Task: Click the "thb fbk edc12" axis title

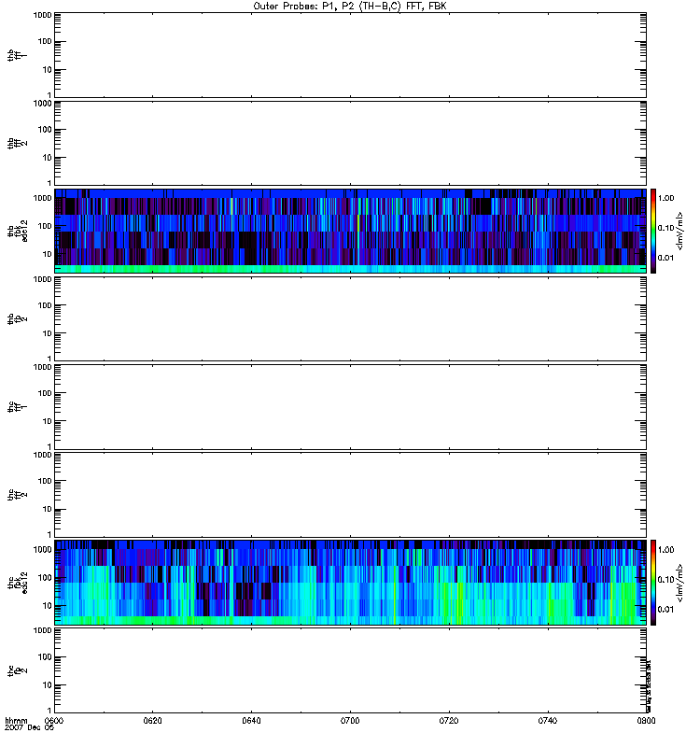Action: click(x=17, y=231)
